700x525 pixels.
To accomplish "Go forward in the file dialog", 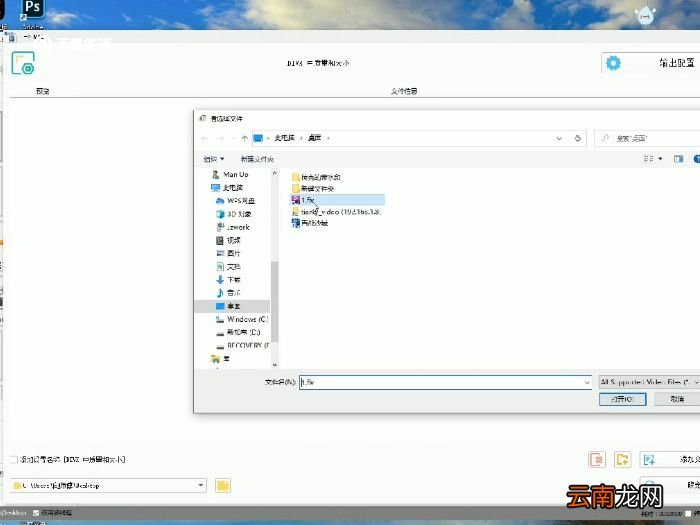I will pyautogui.click(x=220, y=138).
